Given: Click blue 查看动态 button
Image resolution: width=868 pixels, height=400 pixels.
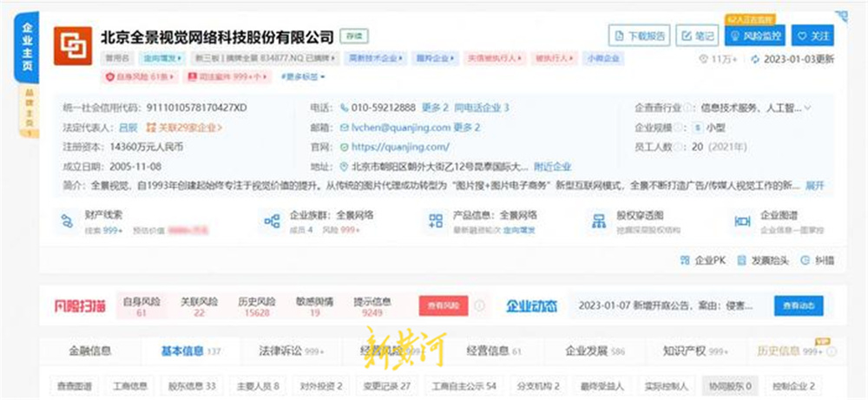Looking at the screenshot, I should 799,305.
